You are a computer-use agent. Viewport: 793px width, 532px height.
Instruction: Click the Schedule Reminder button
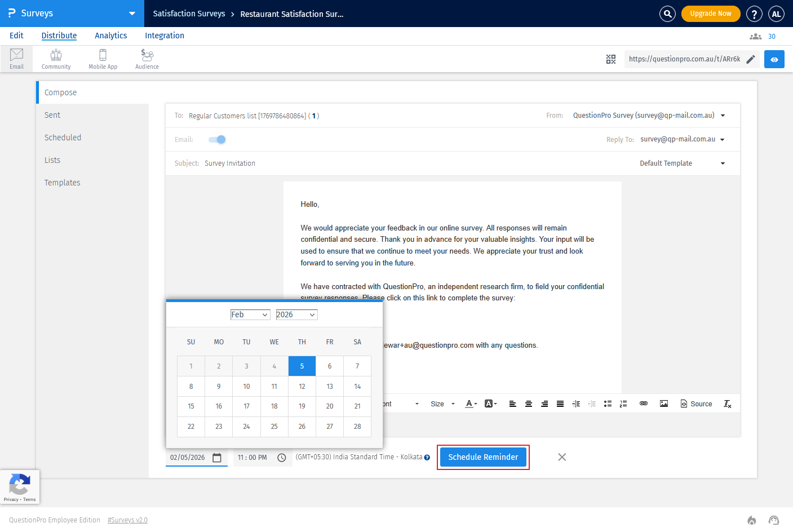[x=483, y=457]
